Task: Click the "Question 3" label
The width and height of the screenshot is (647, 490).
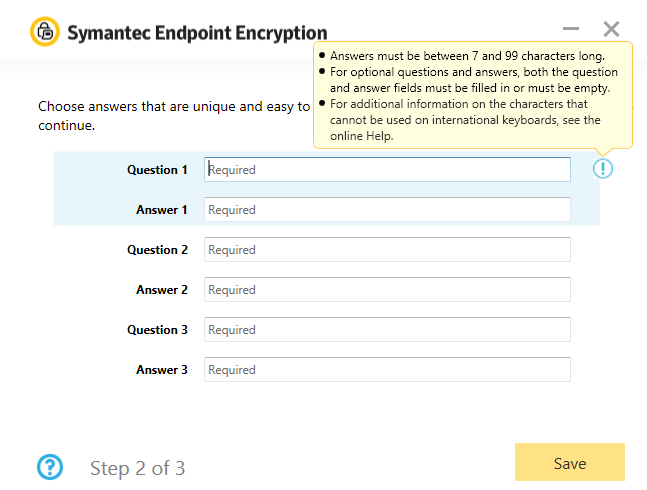Action: pyautogui.click(x=157, y=330)
